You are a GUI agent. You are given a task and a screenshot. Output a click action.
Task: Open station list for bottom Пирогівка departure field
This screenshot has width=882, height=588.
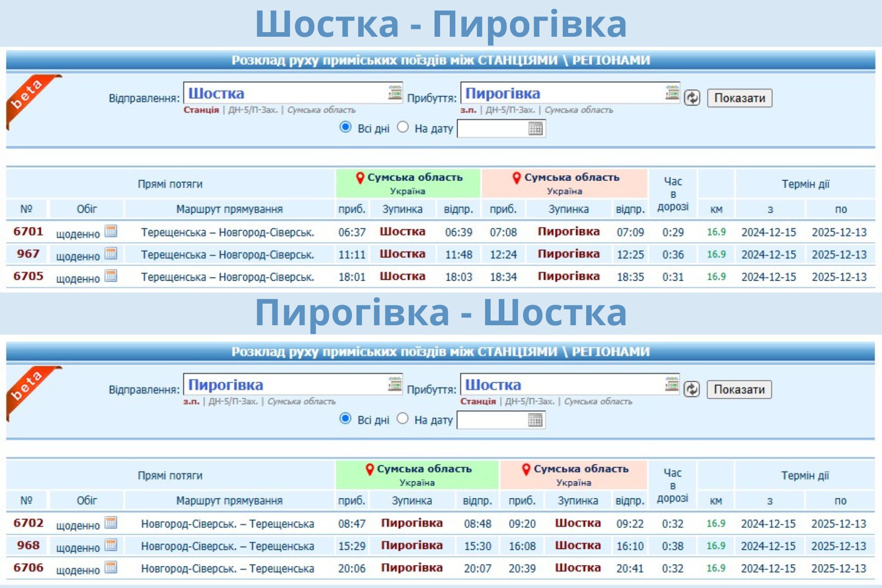(394, 384)
